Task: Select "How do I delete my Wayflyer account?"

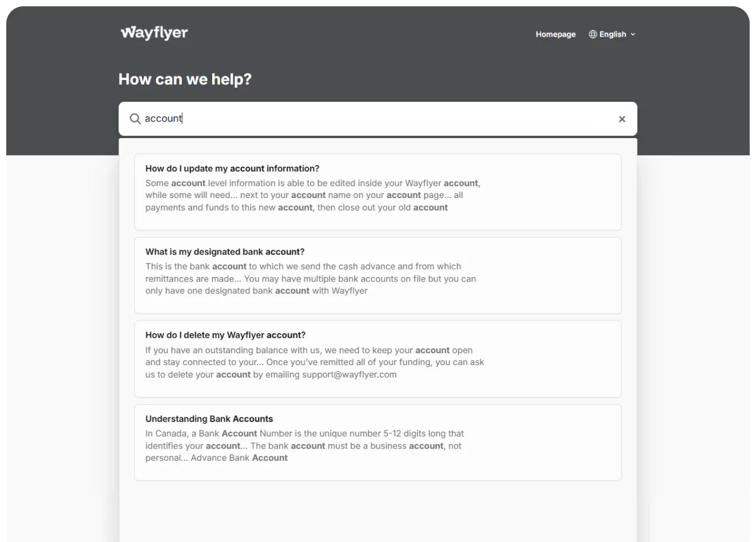Action: 225,335
